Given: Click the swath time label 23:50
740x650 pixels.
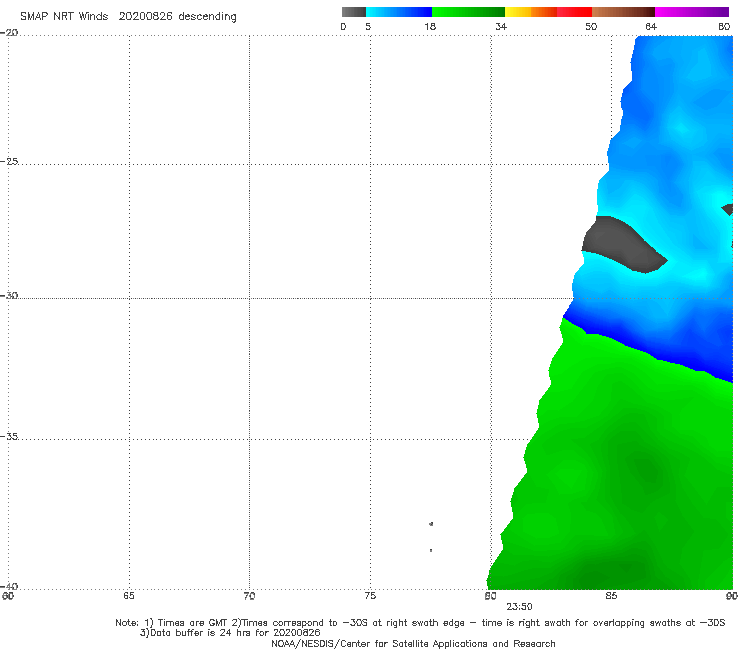Looking at the screenshot, I should point(519,607).
